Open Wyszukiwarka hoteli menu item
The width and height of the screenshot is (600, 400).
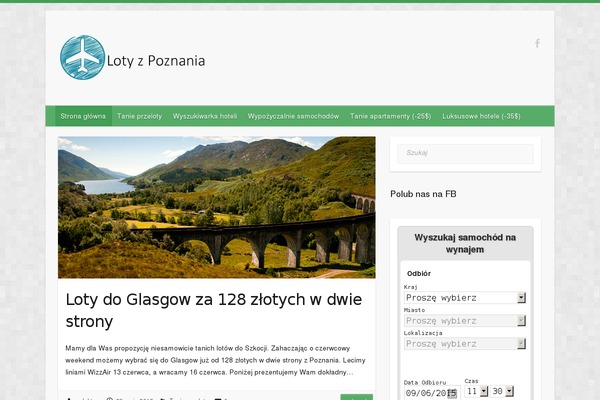click(x=205, y=116)
